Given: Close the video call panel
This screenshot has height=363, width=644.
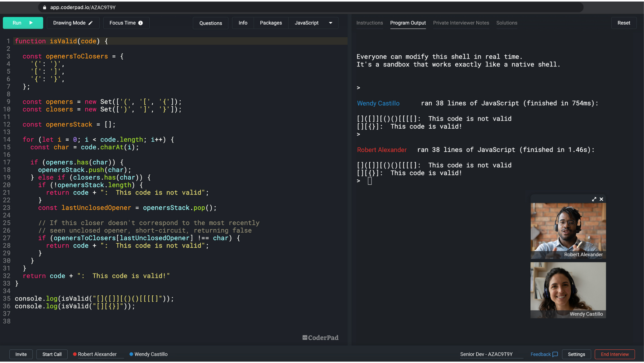Looking at the screenshot, I should tap(601, 199).
